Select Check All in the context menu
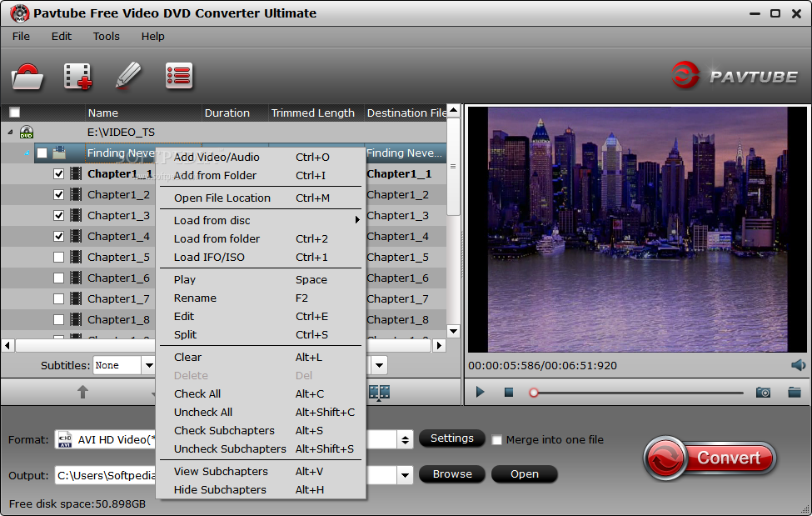This screenshot has height=516, width=812. pyautogui.click(x=261, y=393)
